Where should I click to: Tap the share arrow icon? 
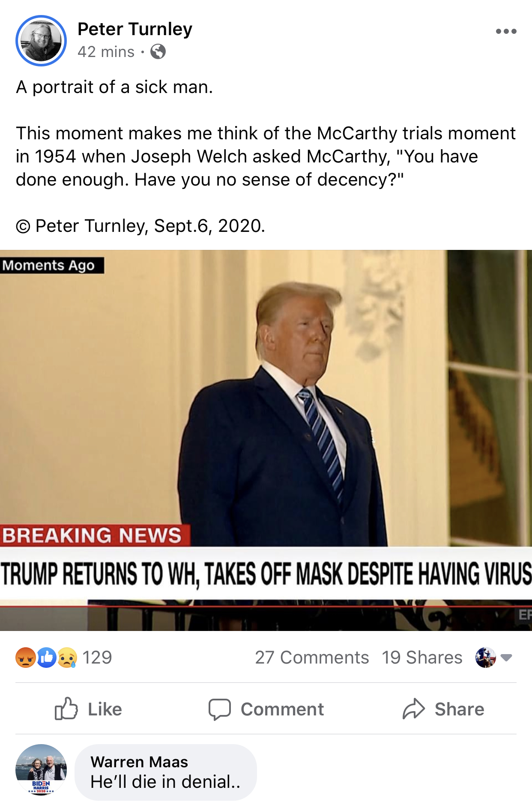coord(413,709)
